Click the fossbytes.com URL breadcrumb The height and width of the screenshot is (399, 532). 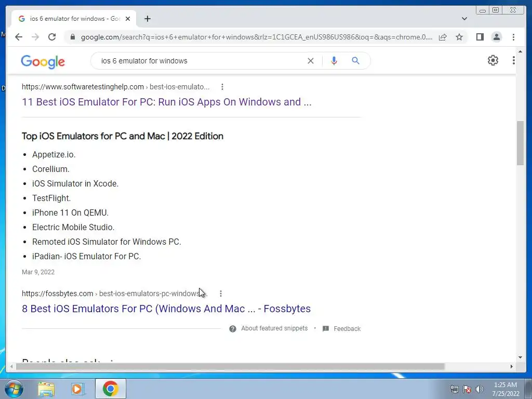[114, 294]
